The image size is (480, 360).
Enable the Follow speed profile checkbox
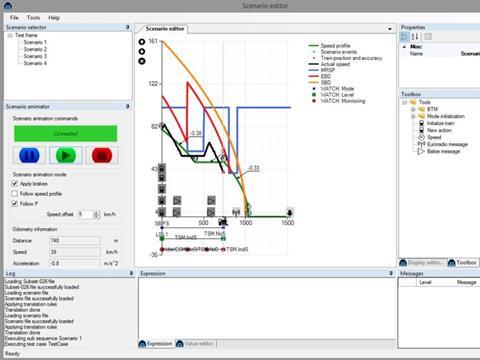[15, 194]
